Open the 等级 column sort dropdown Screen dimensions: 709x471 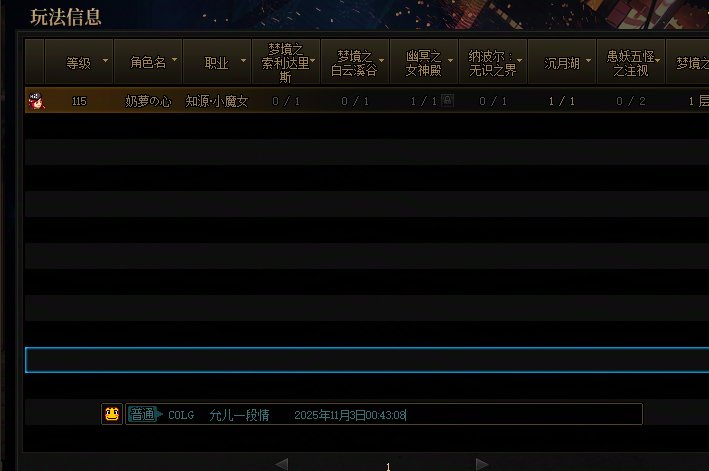pyautogui.click(x=106, y=62)
